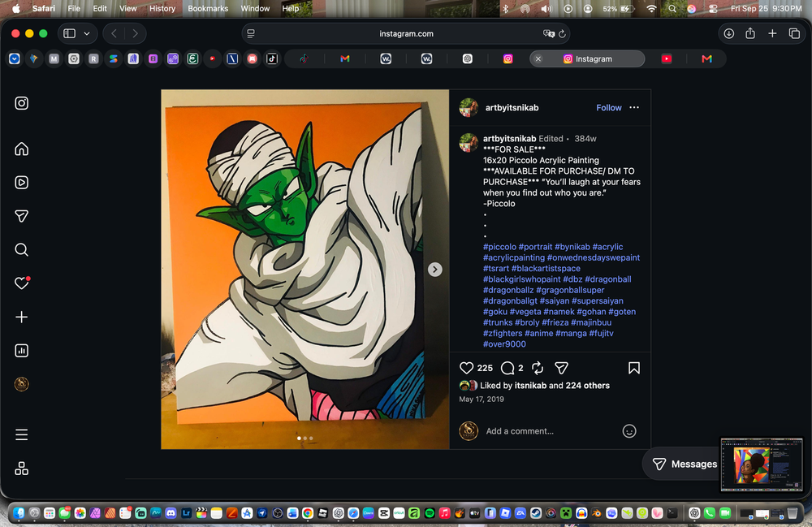Open Notifications heart in sidebar
Screen dimensions: 812x527
[21, 283]
